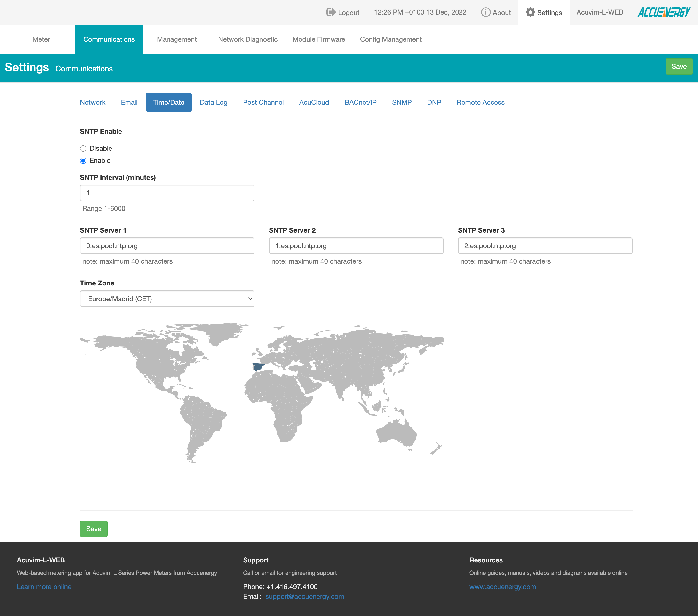Click the Accuenergy logo
The height and width of the screenshot is (616, 698).
(x=664, y=12)
